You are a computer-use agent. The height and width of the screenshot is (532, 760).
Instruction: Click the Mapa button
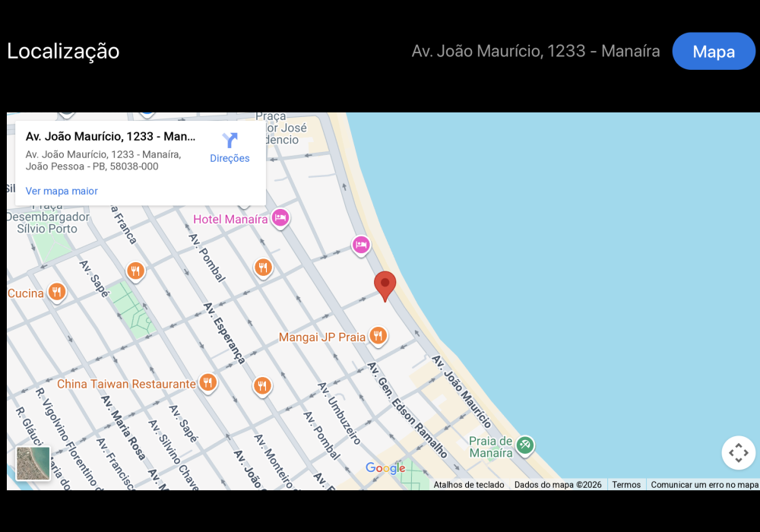point(714,52)
